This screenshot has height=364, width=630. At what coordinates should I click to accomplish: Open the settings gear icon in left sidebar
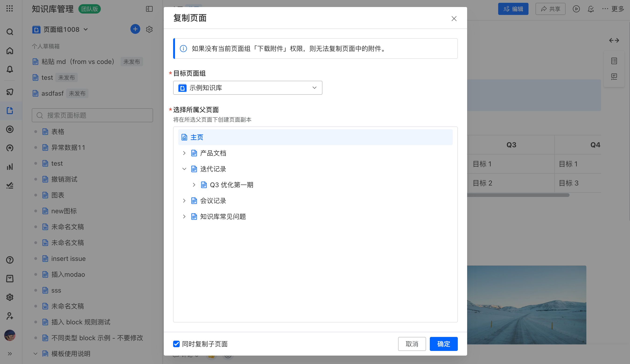(10, 297)
